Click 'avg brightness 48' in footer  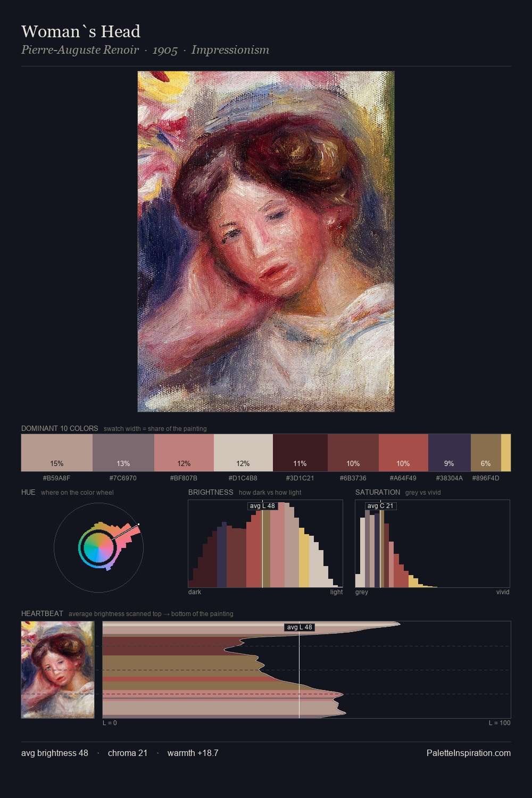(x=55, y=753)
